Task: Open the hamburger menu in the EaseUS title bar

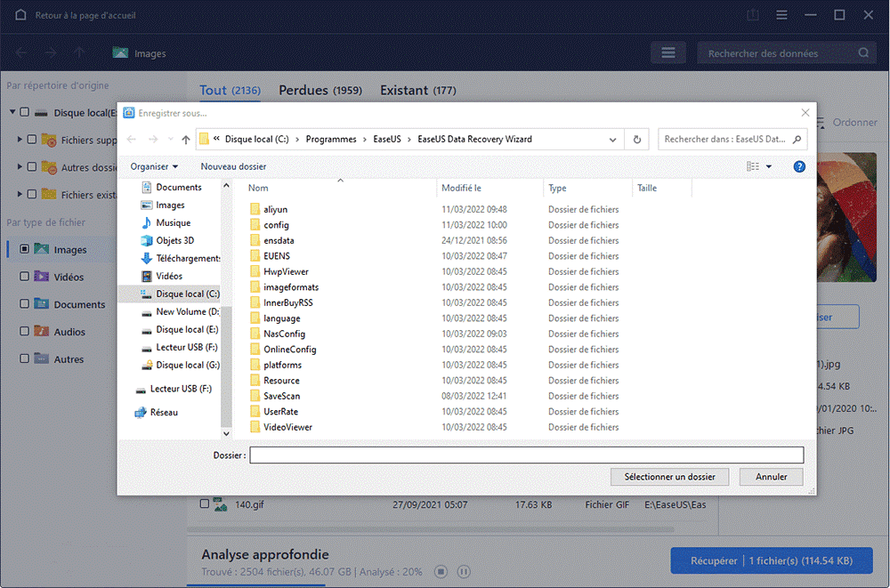Action: coord(781,15)
